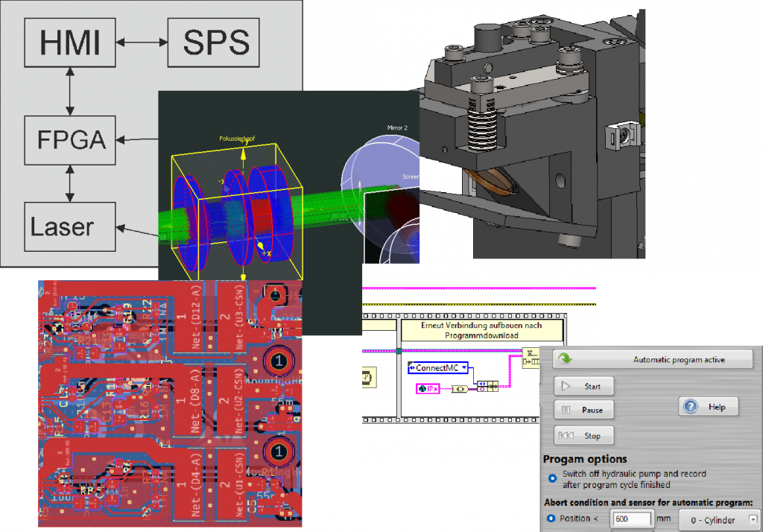
Task: Select the Position abort condition radio button
Action: [x=551, y=519]
